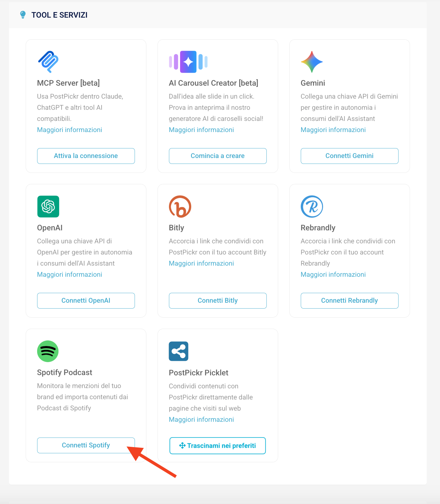Viewport: 440px width, 504px height.
Task: Click the text 'Usa PostPickr dentro Claude'
Action: point(80,96)
